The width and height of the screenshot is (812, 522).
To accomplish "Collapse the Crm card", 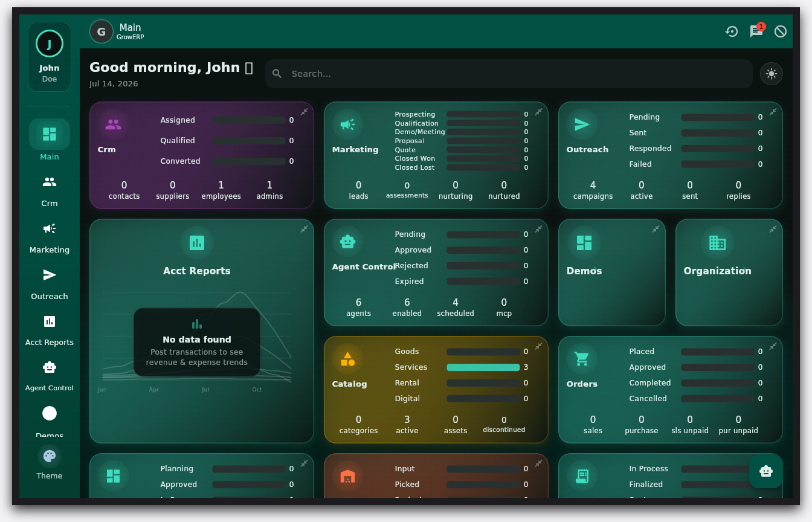I will pos(304,112).
